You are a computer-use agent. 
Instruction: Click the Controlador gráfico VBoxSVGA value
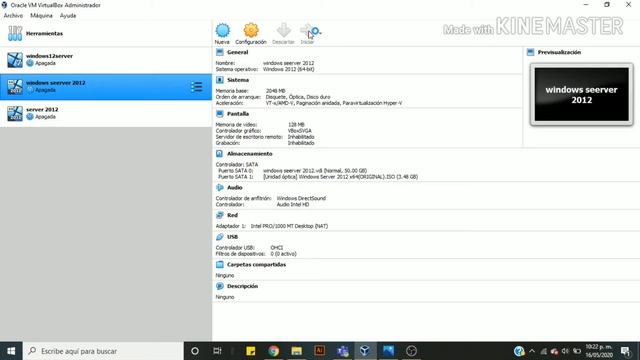300,131
